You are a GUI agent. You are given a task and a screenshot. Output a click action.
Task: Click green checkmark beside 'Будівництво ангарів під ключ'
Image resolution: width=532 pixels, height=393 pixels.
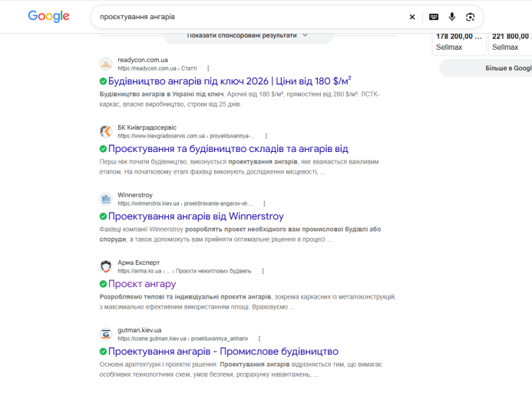(x=103, y=81)
